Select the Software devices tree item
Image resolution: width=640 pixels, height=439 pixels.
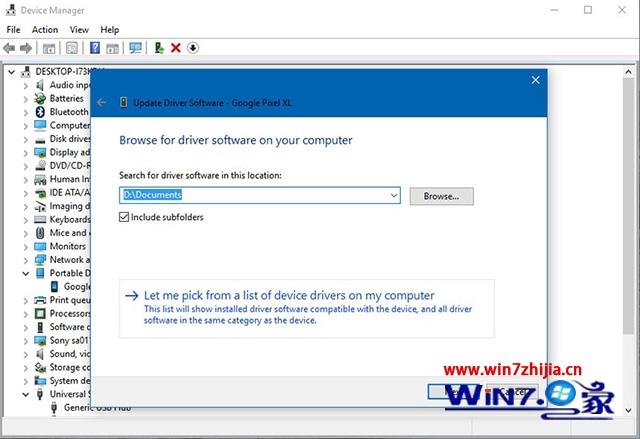coord(69,327)
